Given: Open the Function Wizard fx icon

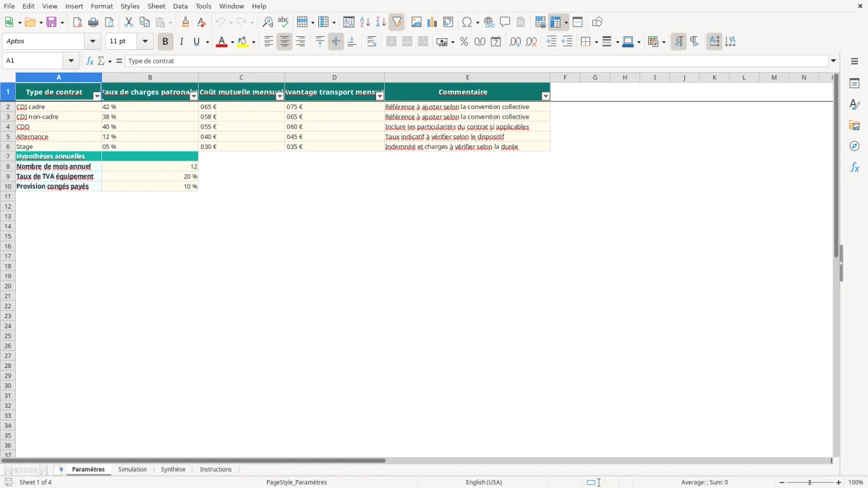Looking at the screenshot, I should point(90,61).
